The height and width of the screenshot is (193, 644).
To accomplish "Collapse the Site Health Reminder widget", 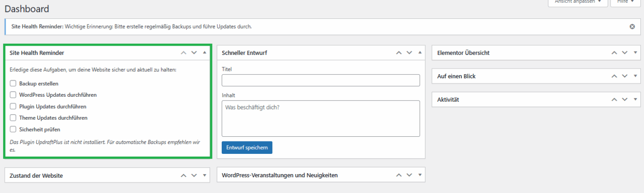I will [204, 53].
